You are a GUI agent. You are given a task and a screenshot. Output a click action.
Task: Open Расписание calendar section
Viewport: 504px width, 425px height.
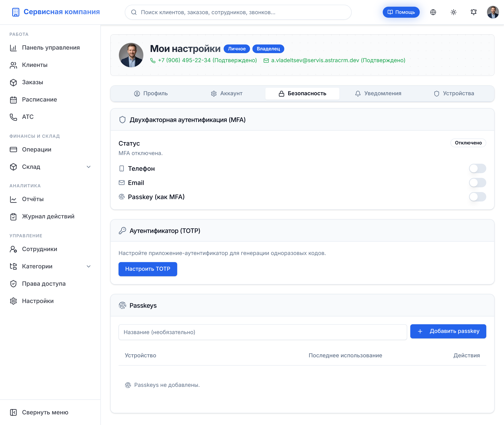[50, 100]
